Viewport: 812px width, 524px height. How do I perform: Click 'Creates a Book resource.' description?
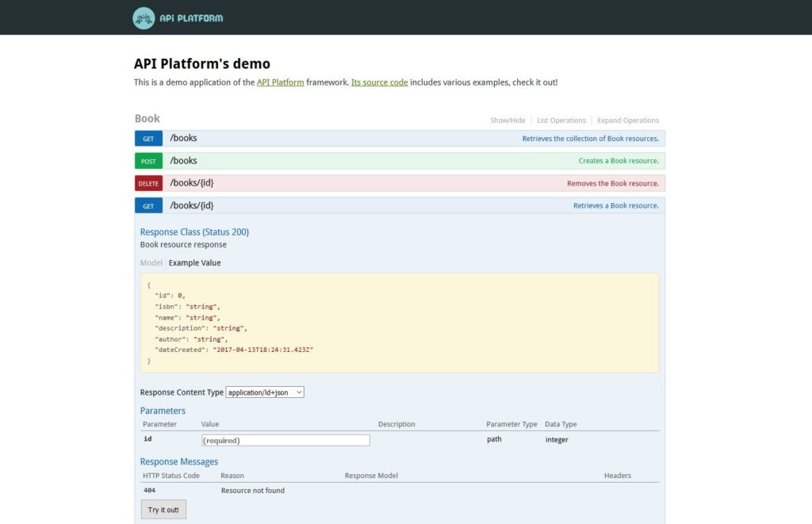coord(619,160)
